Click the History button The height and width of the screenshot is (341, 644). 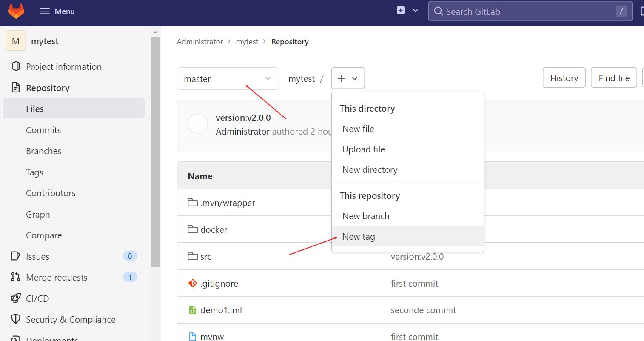coord(564,78)
